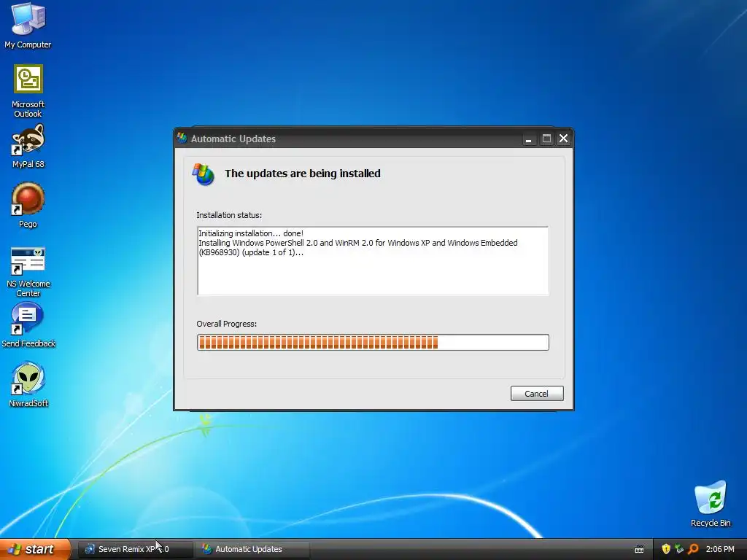Click 'The updates are being installed' heading
The height and width of the screenshot is (560, 747).
303,174
